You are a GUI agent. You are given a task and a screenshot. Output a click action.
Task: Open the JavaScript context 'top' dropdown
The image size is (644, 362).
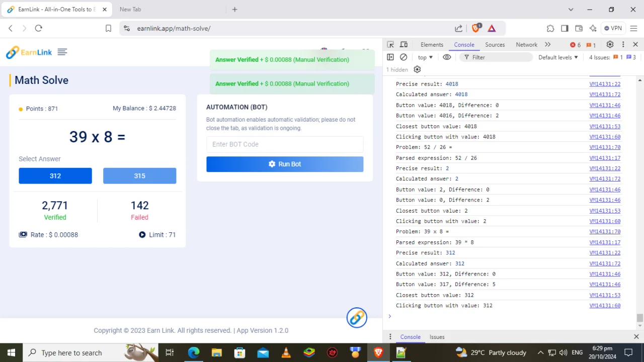point(425,57)
